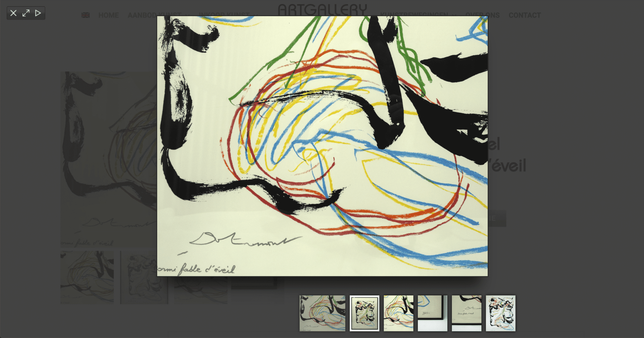Open the CONTACT page link
The height and width of the screenshot is (338, 644).
pos(525,15)
